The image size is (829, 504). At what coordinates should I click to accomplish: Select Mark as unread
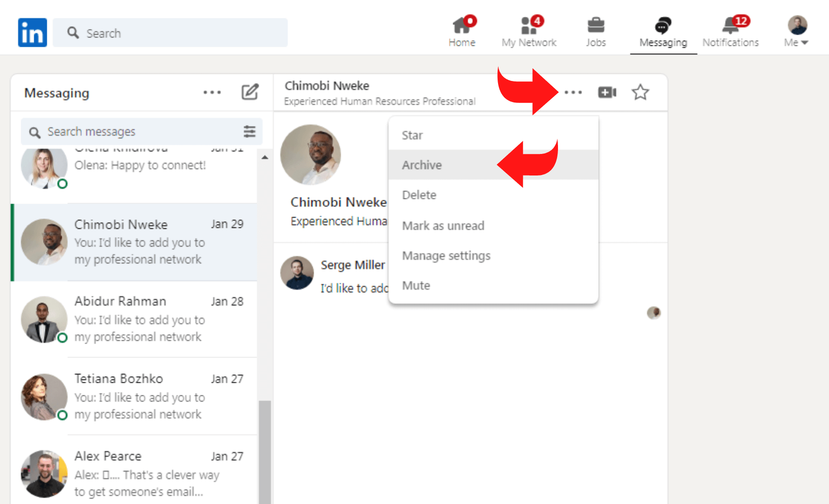[x=493, y=226]
